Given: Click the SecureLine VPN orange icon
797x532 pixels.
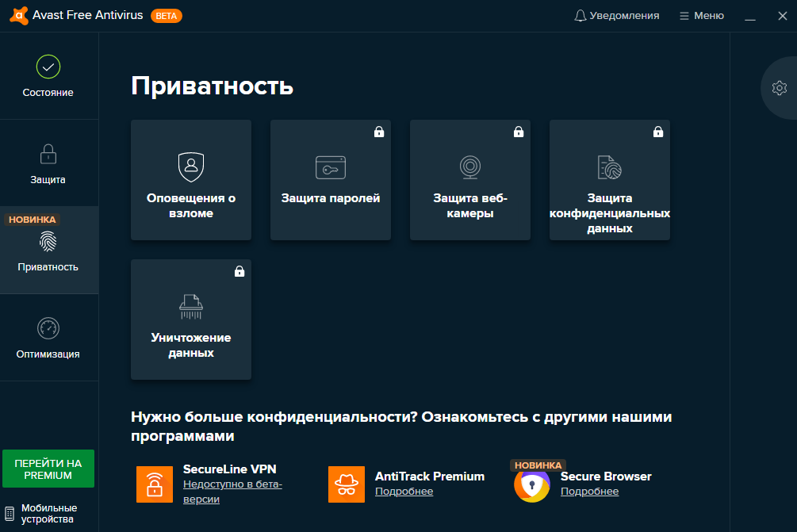Looking at the screenshot, I should (x=155, y=484).
